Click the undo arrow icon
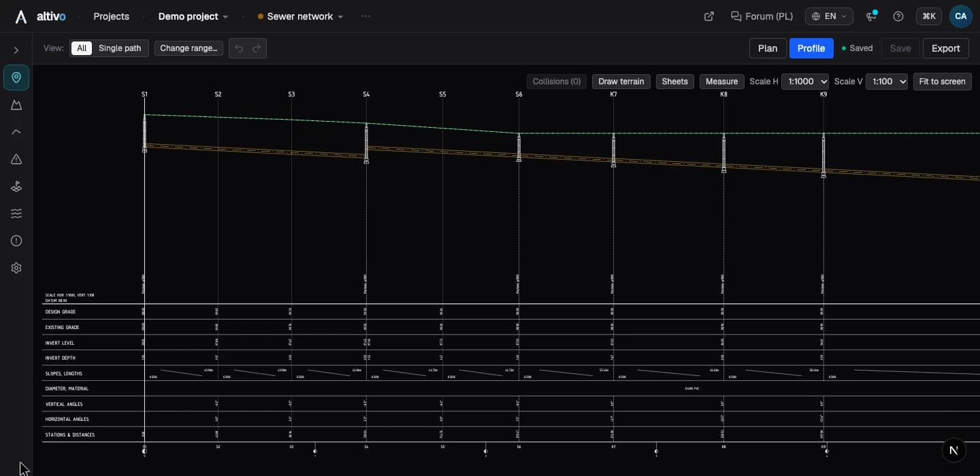The height and width of the screenshot is (476, 980). coord(239,48)
